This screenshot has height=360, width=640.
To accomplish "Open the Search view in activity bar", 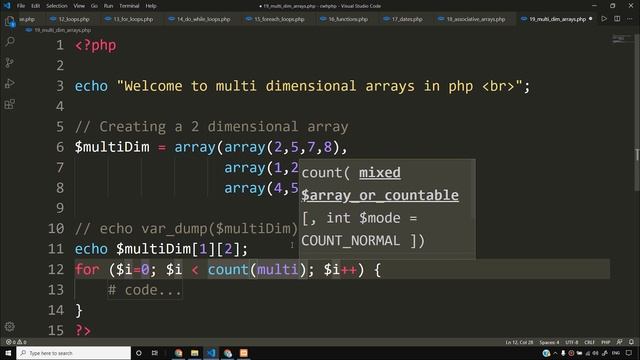I will pos(10,41).
